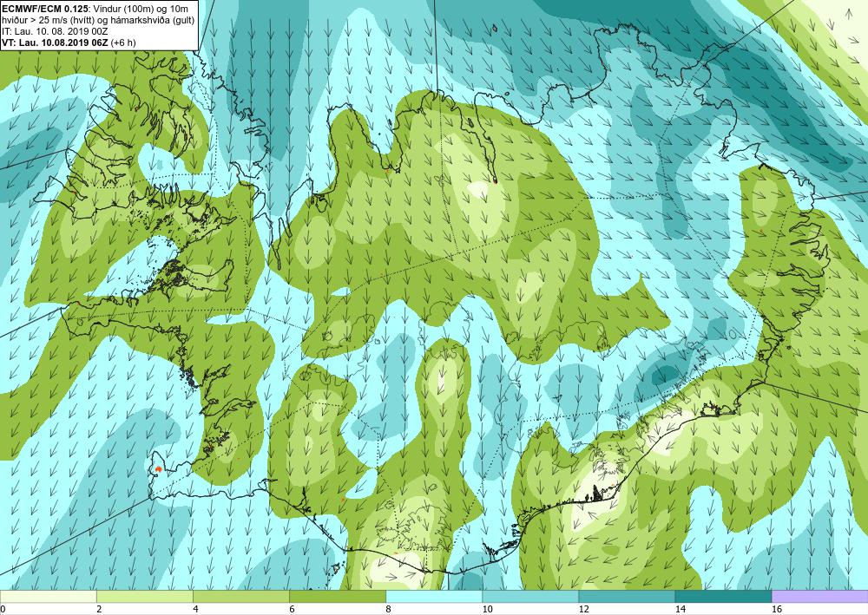Pick the 4–6 m/s green legend swatch
The image size is (868, 615).
tap(240, 596)
